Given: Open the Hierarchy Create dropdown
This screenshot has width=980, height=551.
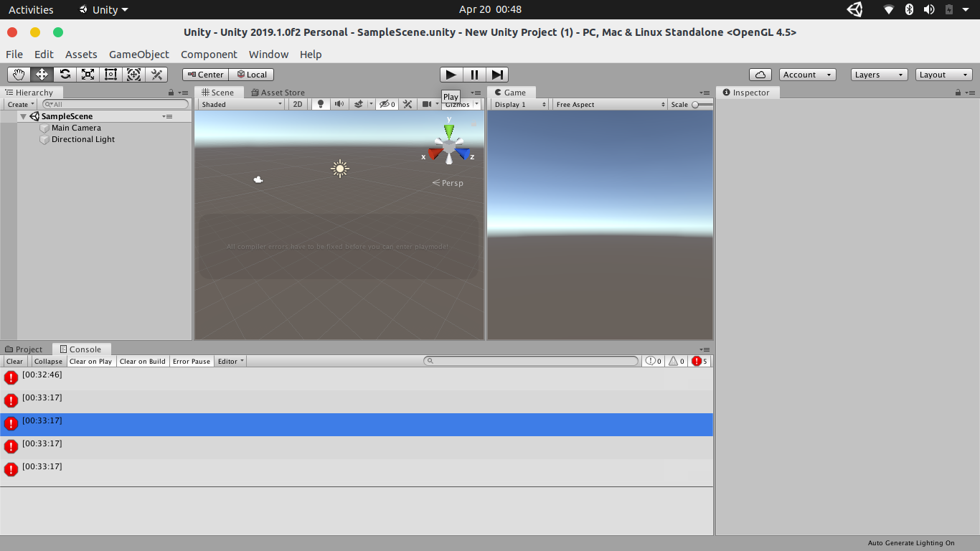Looking at the screenshot, I should click(20, 104).
